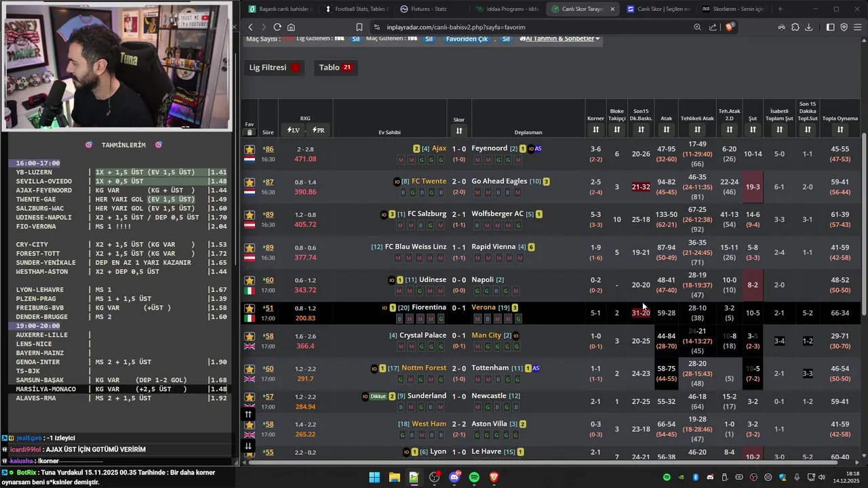Jump to bottom with double down arrows
The height and width of the screenshot is (488, 868).
248,446
